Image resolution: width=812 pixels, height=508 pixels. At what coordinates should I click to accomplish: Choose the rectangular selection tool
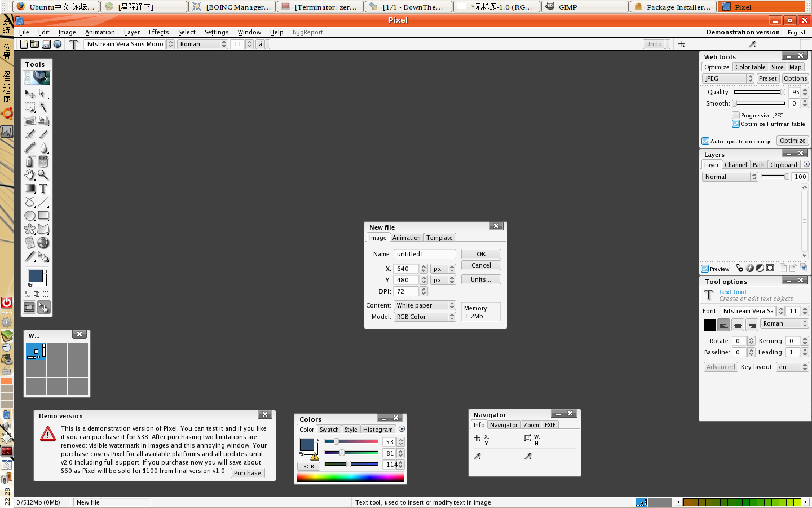point(30,107)
